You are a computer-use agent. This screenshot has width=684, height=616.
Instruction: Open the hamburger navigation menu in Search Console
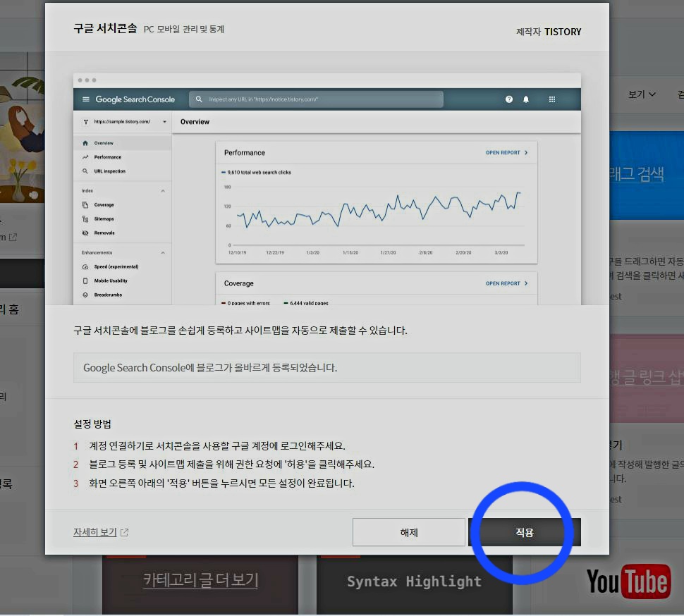(85, 99)
